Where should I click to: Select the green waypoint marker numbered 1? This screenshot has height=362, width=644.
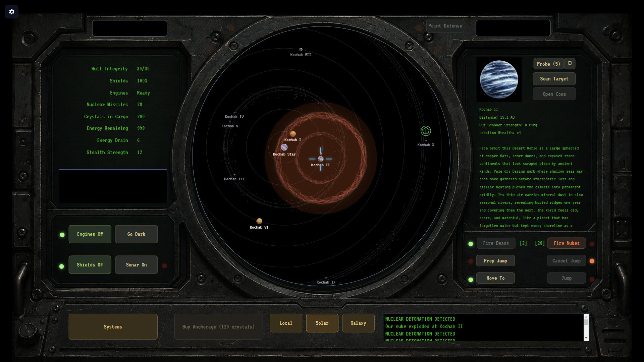coord(426,131)
